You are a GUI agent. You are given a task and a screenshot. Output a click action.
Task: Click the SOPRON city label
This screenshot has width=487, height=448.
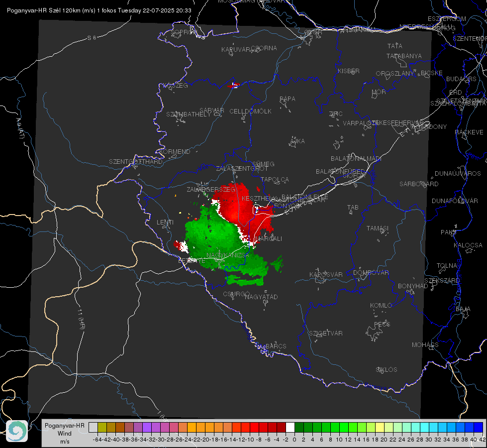(x=184, y=32)
